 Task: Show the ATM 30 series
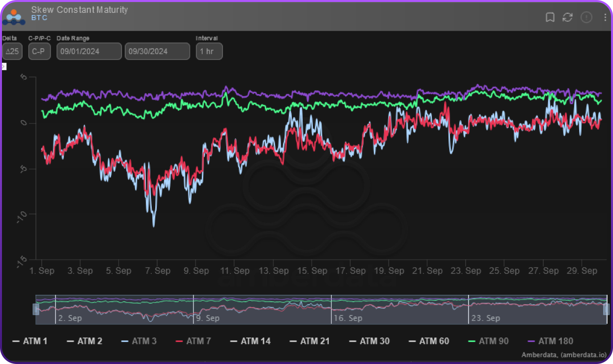point(369,341)
